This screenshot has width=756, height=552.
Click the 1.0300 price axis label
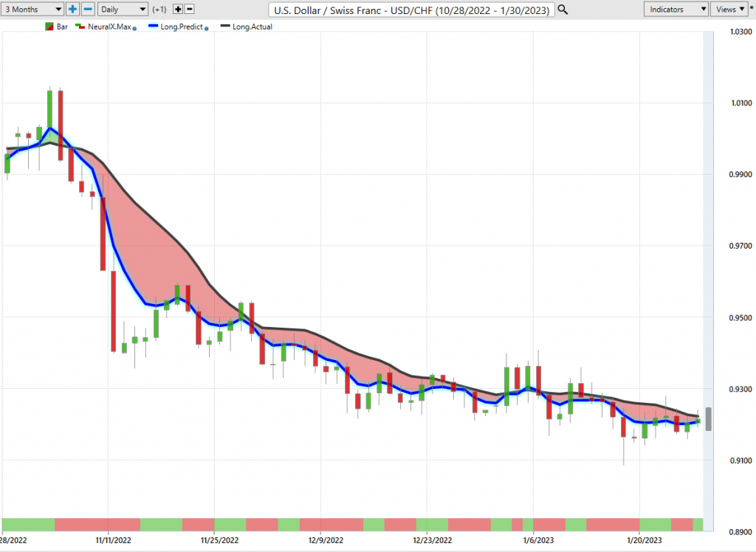[740, 32]
